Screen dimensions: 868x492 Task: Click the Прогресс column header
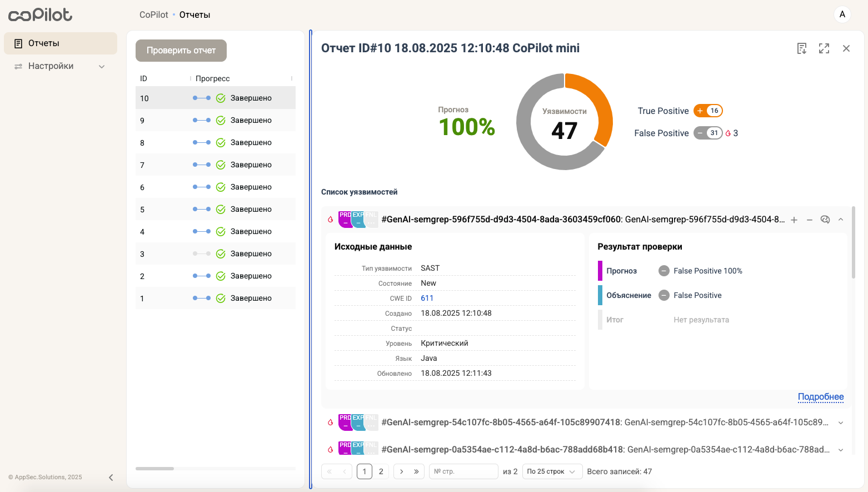pos(212,78)
